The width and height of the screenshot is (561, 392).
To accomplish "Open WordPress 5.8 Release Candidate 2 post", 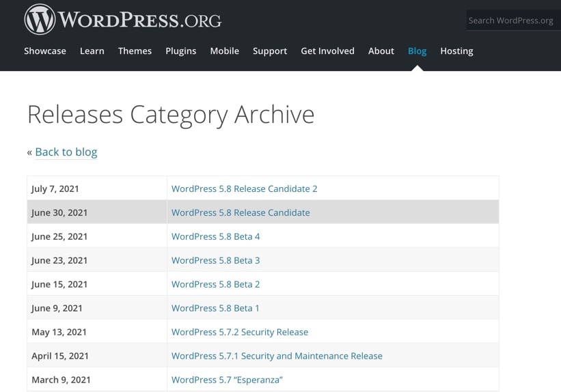I will 245,188.
